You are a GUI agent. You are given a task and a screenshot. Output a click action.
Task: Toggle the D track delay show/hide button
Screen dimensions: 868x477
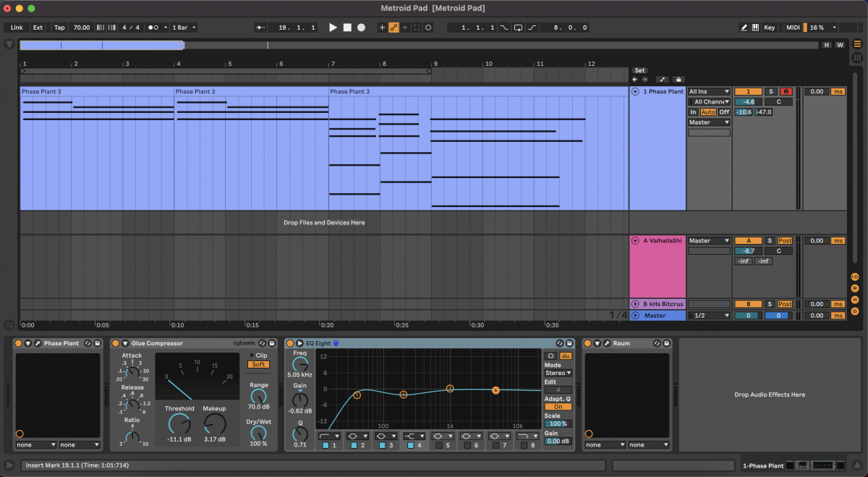click(855, 311)
